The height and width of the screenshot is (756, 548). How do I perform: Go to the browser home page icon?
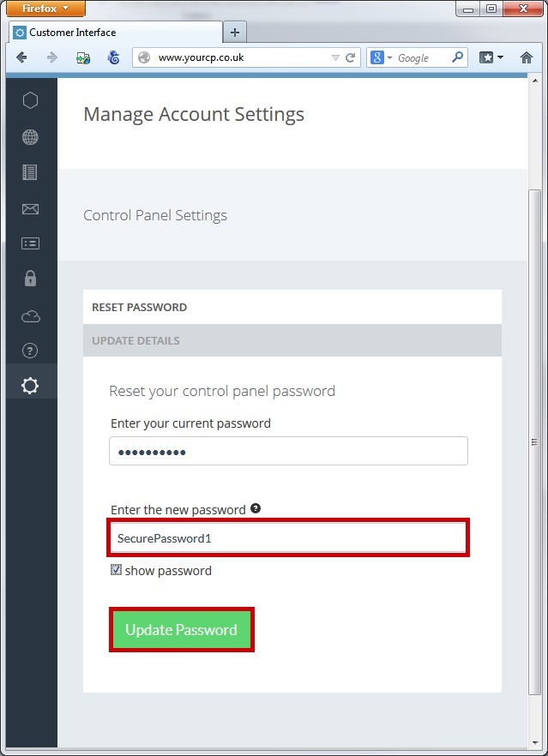(x=527, y=57)
